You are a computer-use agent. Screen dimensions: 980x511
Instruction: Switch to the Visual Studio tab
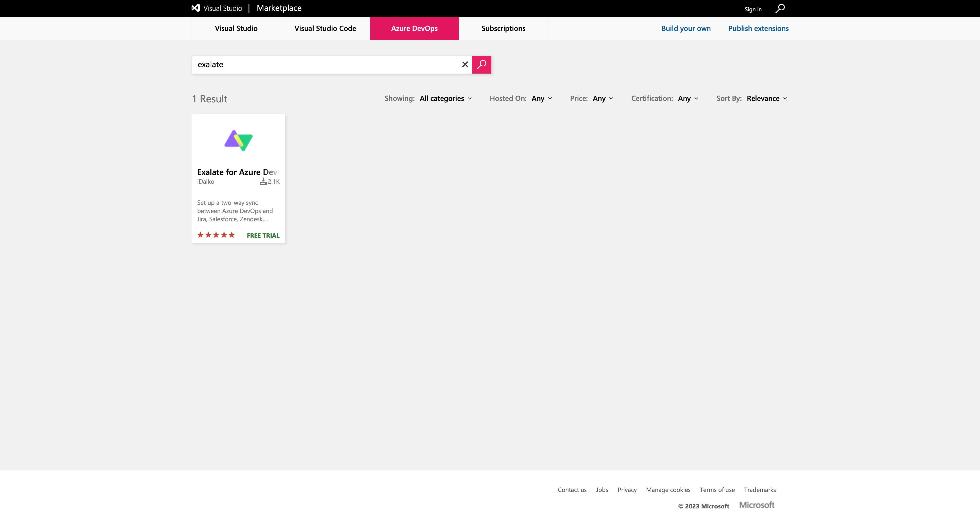[236, 29]
